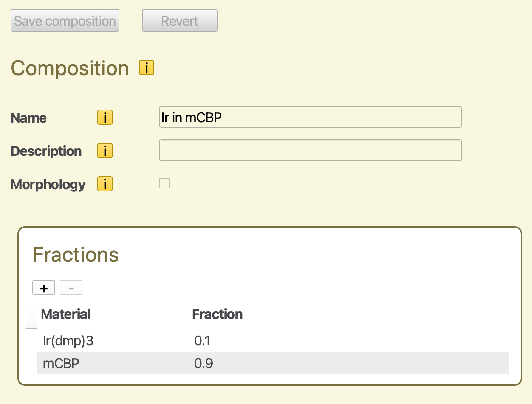Click the Morphology label text
The height and width of the screenshot is (404, 532).
click(48, 185)
